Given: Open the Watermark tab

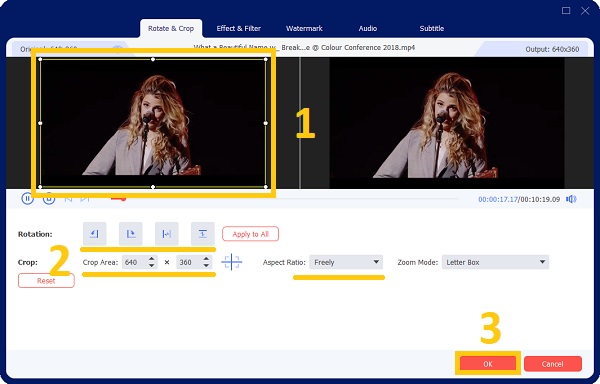Looking at the screenshot, I should (x=304, y=28).
